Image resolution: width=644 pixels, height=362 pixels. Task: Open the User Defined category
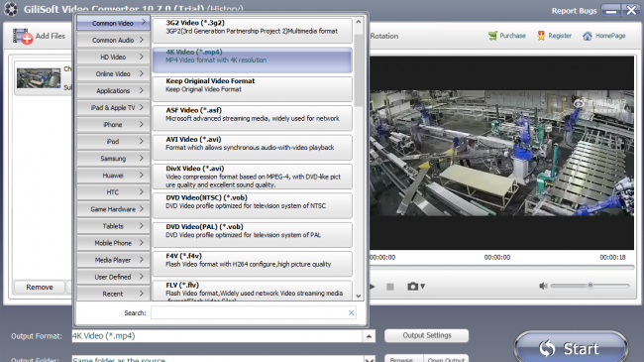tap(113, 277)
